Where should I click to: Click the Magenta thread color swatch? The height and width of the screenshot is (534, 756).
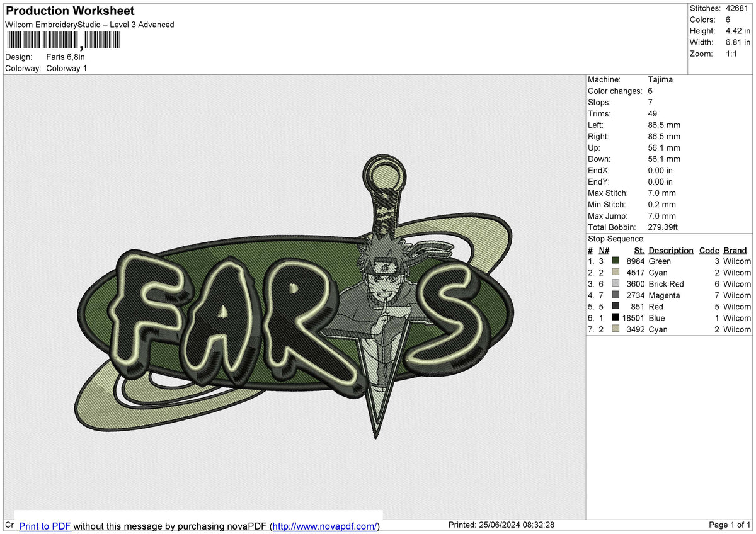(x=616, y=295)
